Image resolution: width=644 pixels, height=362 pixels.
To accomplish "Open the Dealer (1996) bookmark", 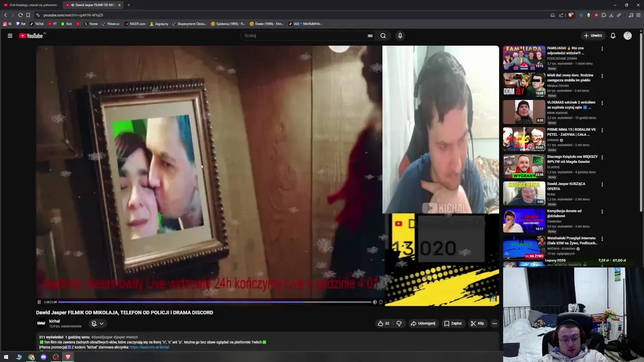I will [267, 24].
